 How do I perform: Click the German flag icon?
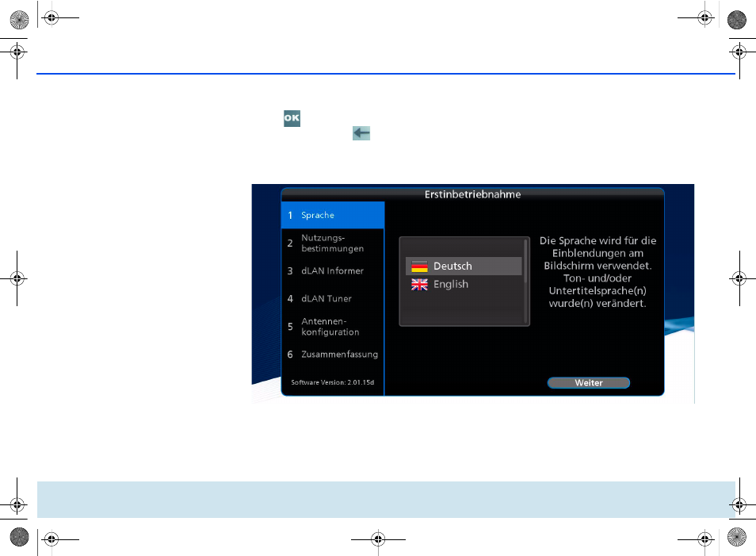click(x=419, y=266)
